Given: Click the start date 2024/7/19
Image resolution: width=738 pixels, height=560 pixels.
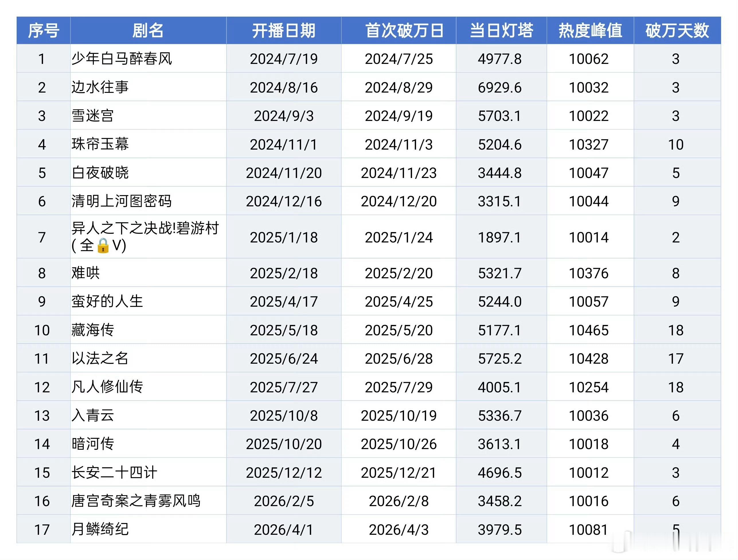Looking at the screenshot, I should coord(284,59).
